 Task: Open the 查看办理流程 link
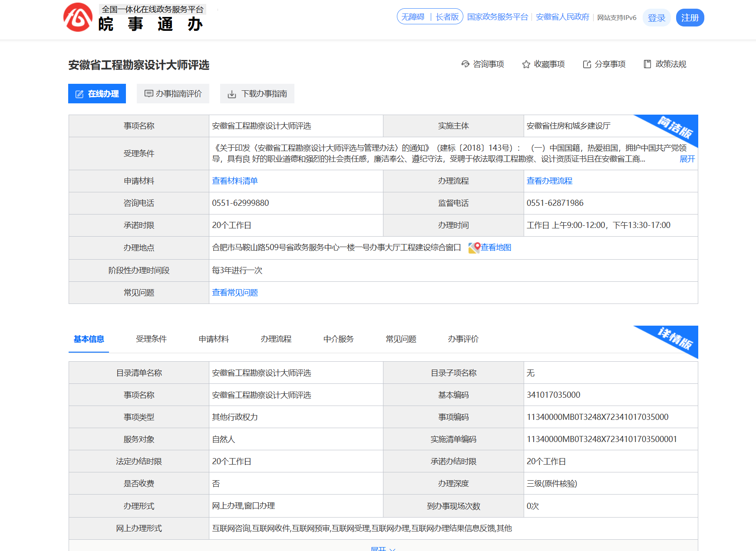pyautogui.click(x=549, y=181)
